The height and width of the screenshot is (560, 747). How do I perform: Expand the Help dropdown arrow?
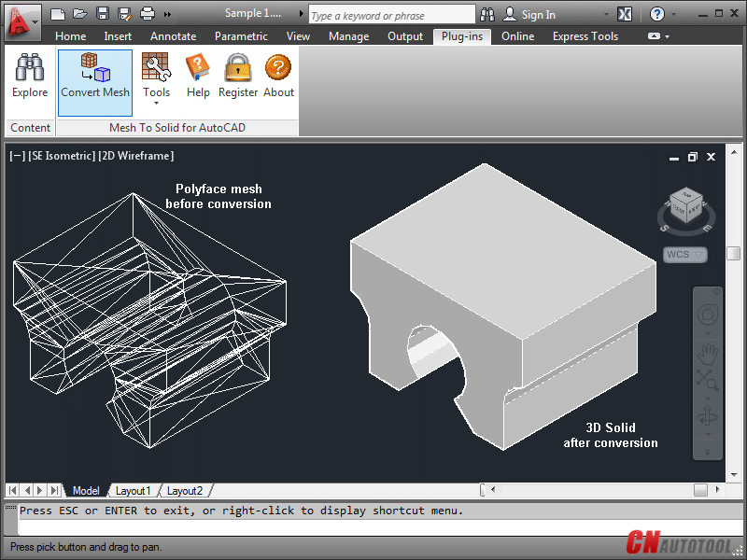click(x=673, y=15)
